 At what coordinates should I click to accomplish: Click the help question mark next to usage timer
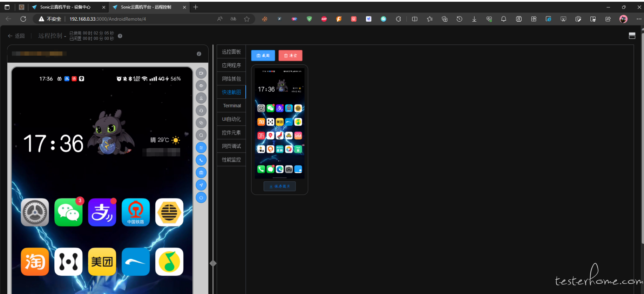(x=120, y=36)
